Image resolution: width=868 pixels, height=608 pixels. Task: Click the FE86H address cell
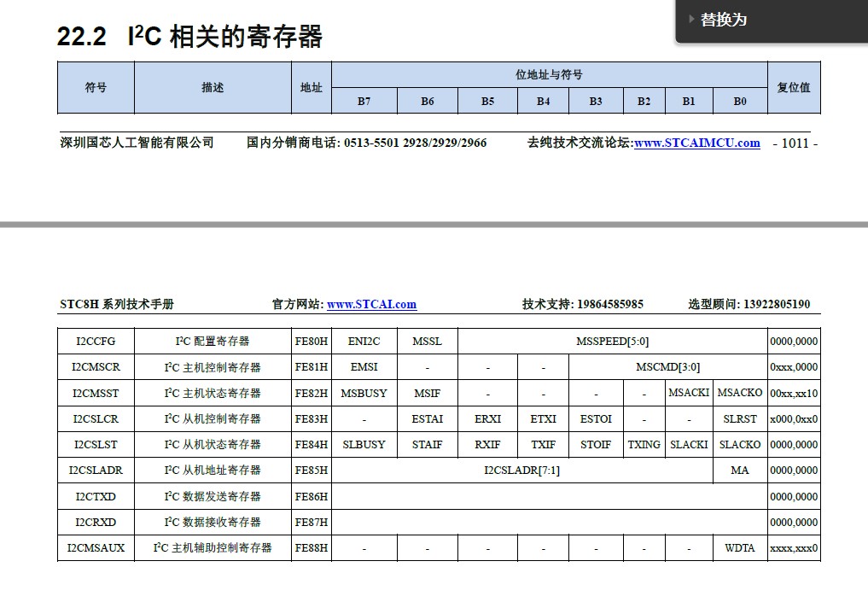coord(312,496)
